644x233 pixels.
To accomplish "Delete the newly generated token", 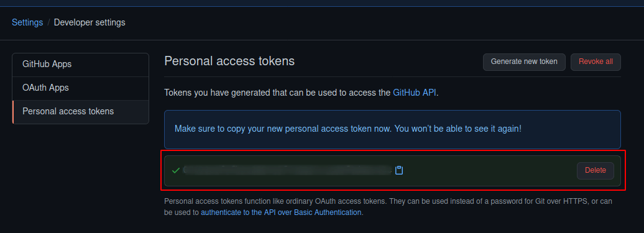I will pyautogui.click(x=595, y=171).
